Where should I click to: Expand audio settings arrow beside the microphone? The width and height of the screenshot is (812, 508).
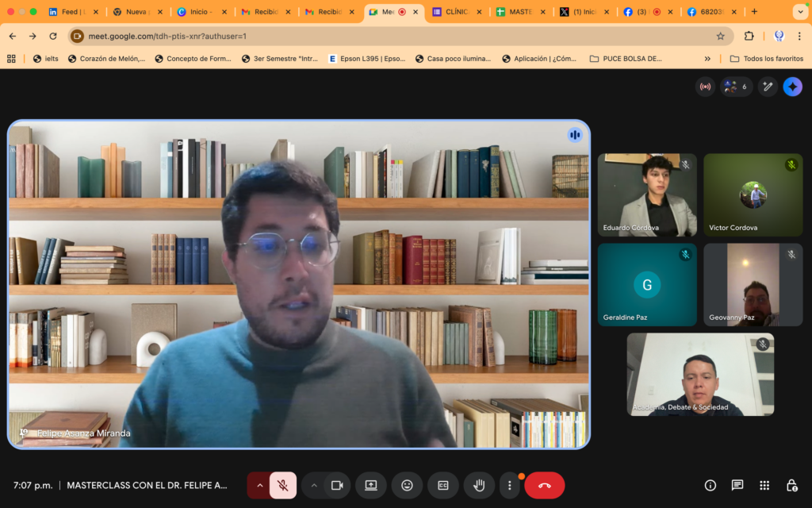(x=259, y=485)
